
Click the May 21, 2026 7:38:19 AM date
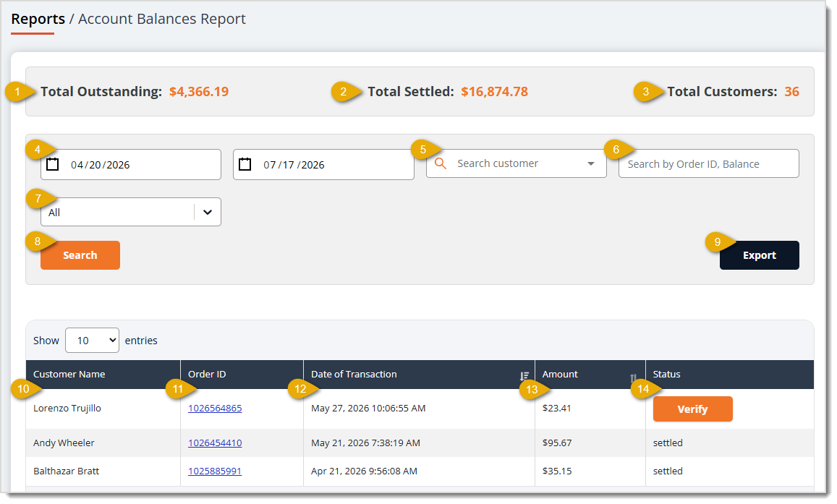pyautogui.click(x=365, y=443)
